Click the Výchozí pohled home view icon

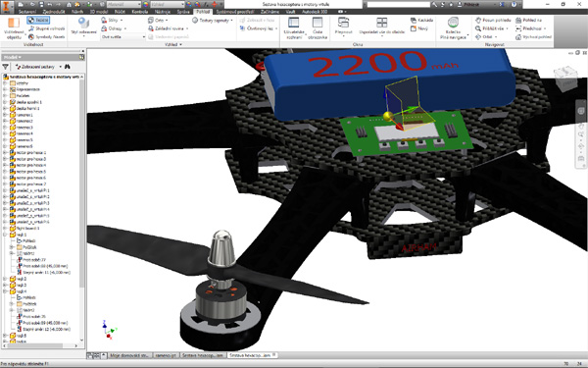tap(534, 37)
